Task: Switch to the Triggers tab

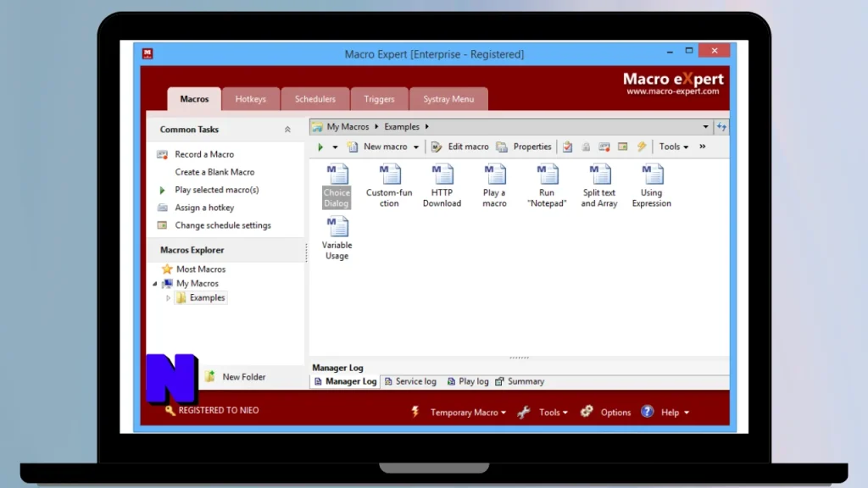Action: click(379, 99)
